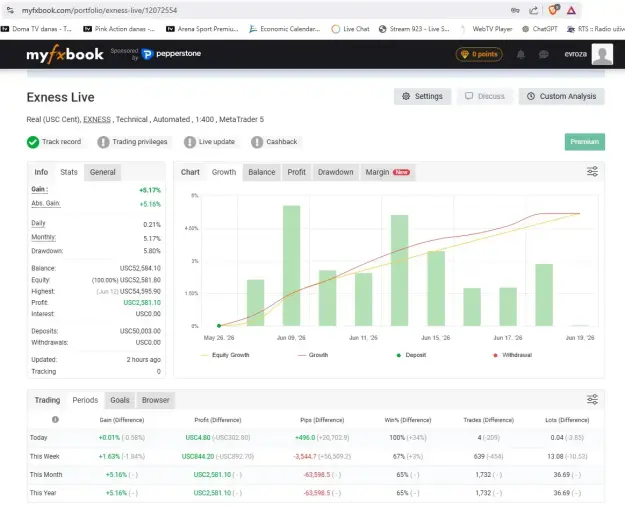The width and height of the screenshot is (625, 506).
Task: Open the notifications bell
Action: 521,54
